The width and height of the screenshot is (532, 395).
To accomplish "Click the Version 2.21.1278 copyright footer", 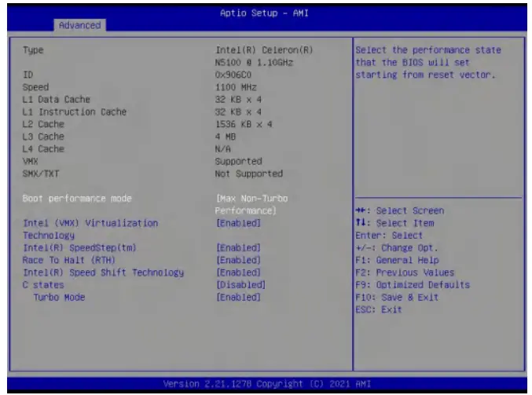I will (267, 384).
